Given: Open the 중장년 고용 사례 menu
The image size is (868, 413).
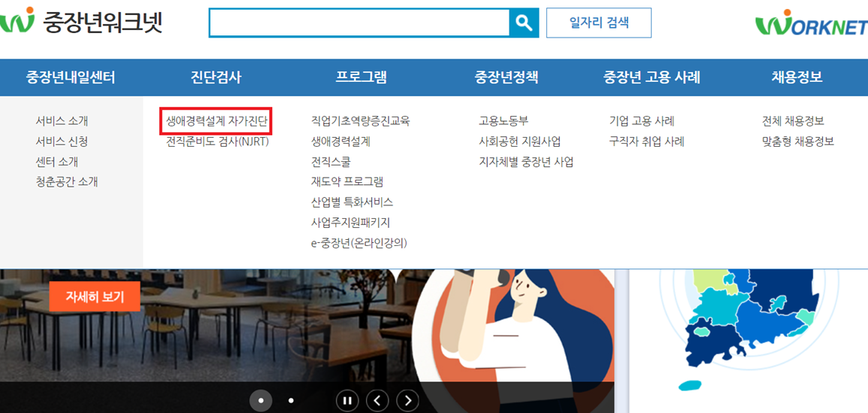Looking at the screenshot, I should [x=652, y=77].
